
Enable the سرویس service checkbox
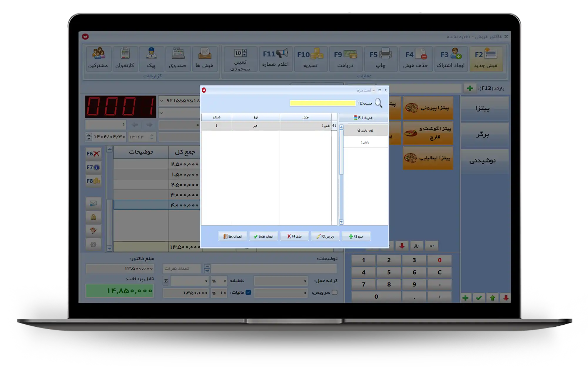click(x=334, y=292)
